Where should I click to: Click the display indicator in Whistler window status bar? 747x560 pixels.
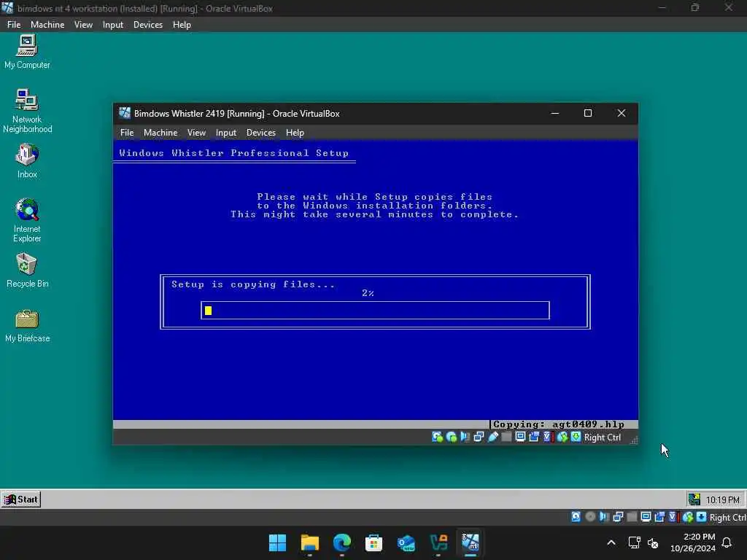point(520,437)
